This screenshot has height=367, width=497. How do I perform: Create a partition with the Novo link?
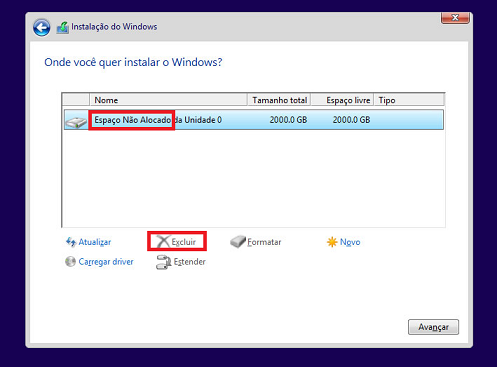(350, 242)
